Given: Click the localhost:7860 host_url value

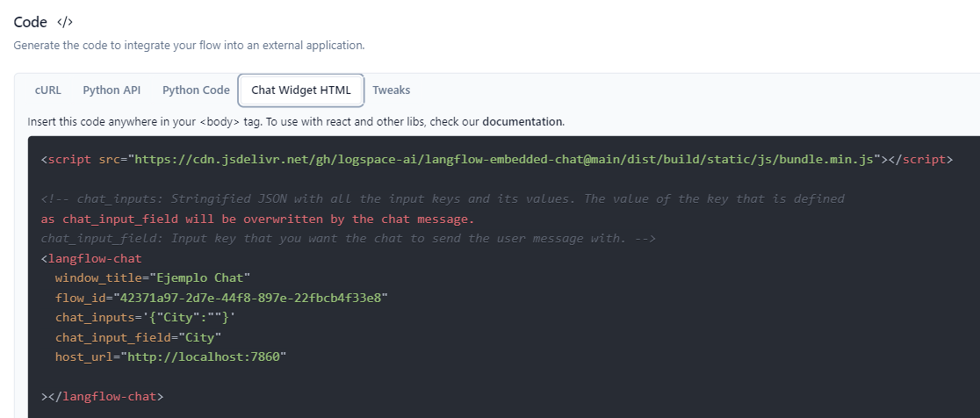Looking at the screenshot, I should coord(207,357).
